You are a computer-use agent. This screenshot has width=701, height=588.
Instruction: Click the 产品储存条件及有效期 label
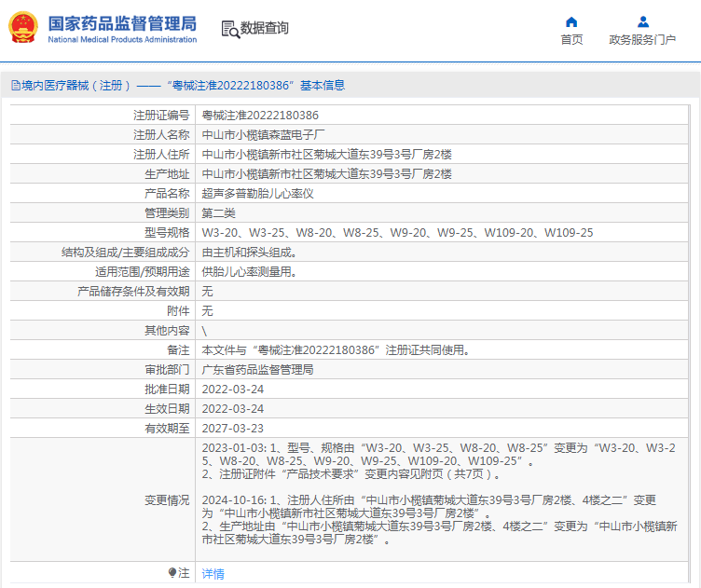pos(133,292)
